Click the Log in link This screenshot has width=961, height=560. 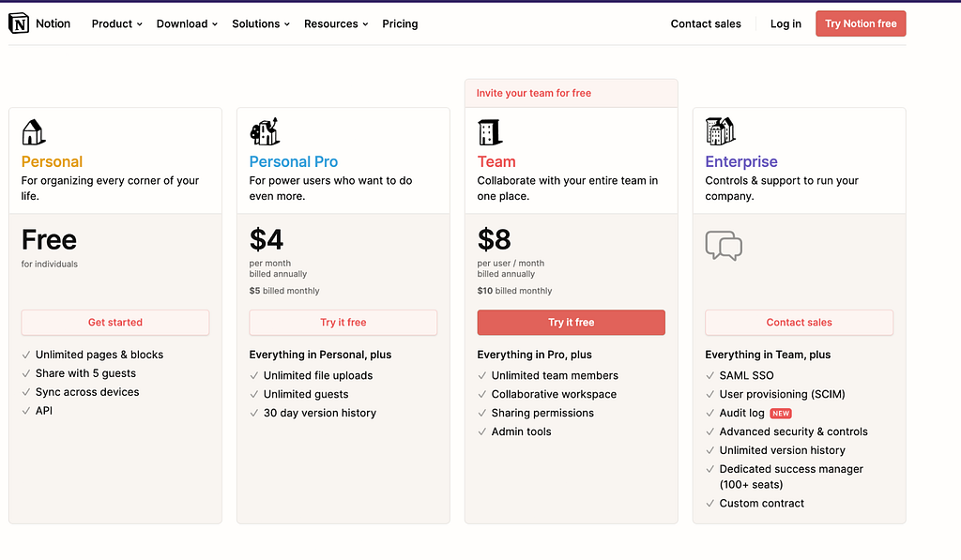pos(786,23)
